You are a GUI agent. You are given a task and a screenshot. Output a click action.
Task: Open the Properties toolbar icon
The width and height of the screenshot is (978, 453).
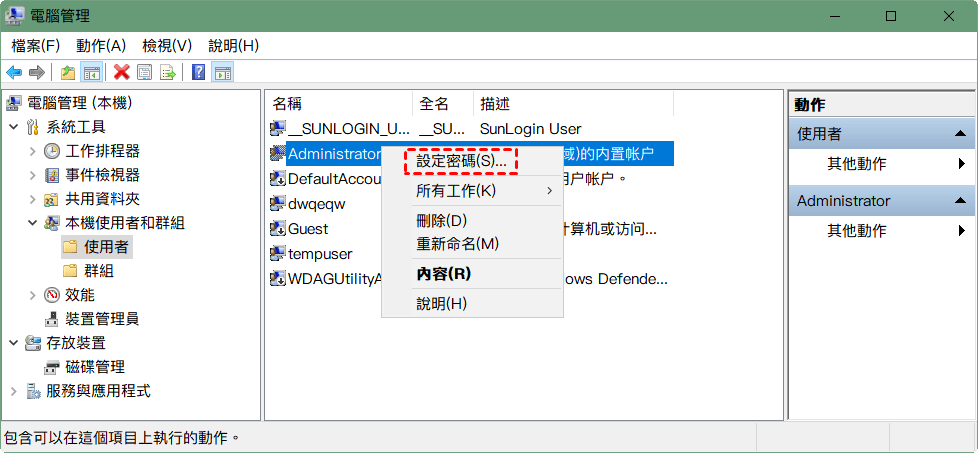pos(145,73)
